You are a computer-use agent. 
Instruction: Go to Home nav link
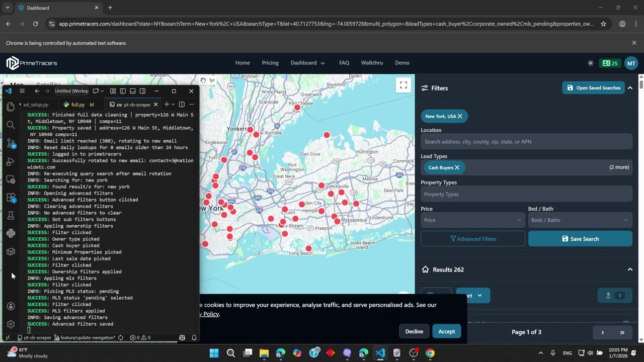[243, 63]
